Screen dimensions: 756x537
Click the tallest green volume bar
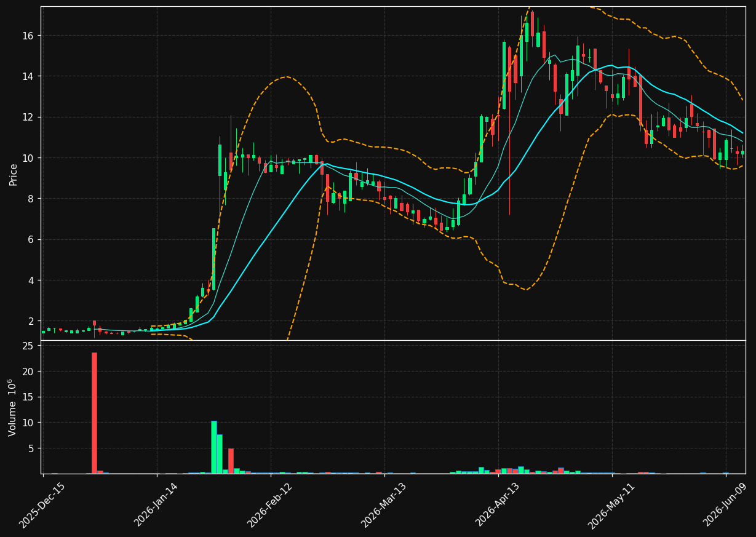tap(213, 447)
